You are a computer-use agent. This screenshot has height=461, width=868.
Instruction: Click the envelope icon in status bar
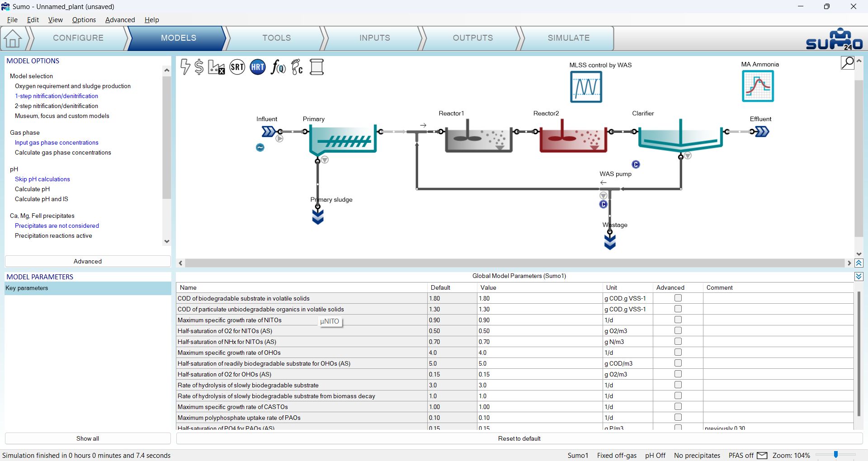point(762,456)
